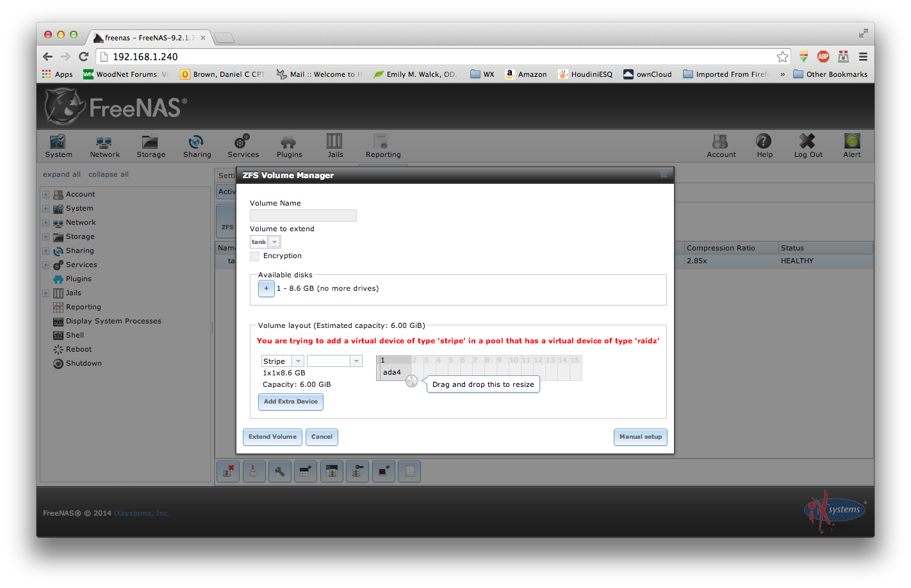Open the Account toolbar icon
The height and width of the screenshot is (588, 911).
[721, 146]
